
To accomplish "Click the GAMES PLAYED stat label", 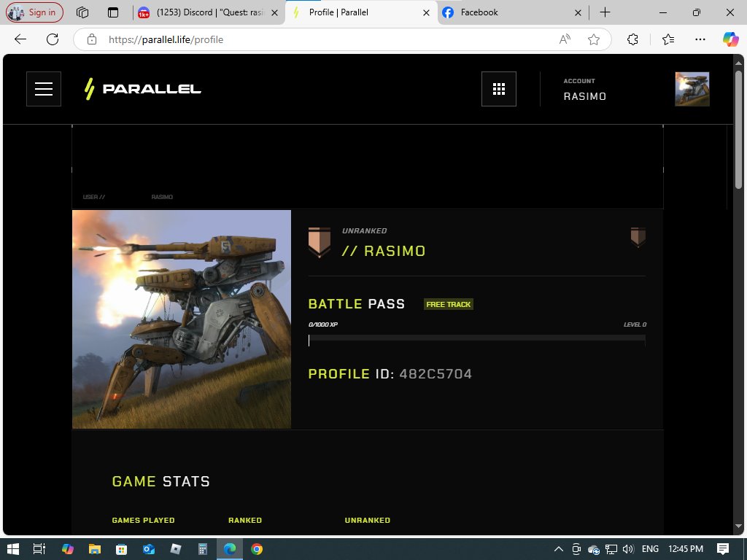I will pos(144,520).
